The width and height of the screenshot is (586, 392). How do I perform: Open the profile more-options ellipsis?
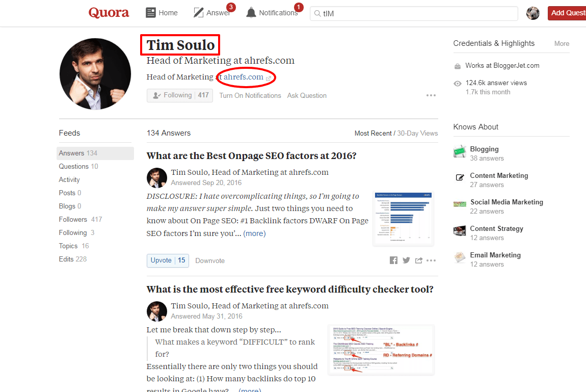[431, 96]
